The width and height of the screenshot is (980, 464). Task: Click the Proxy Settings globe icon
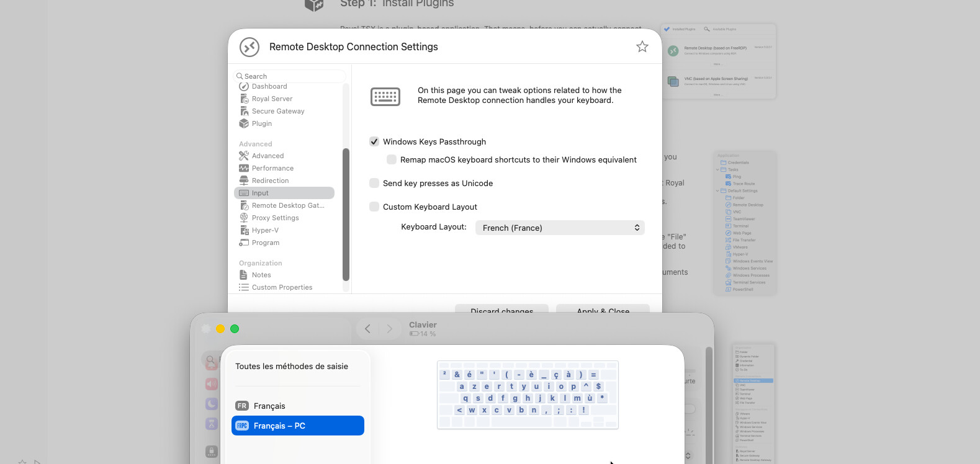coord(244,218)
